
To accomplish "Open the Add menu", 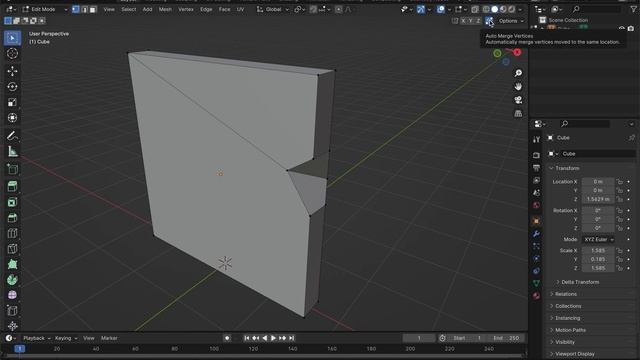I will [x=147, y=9].
